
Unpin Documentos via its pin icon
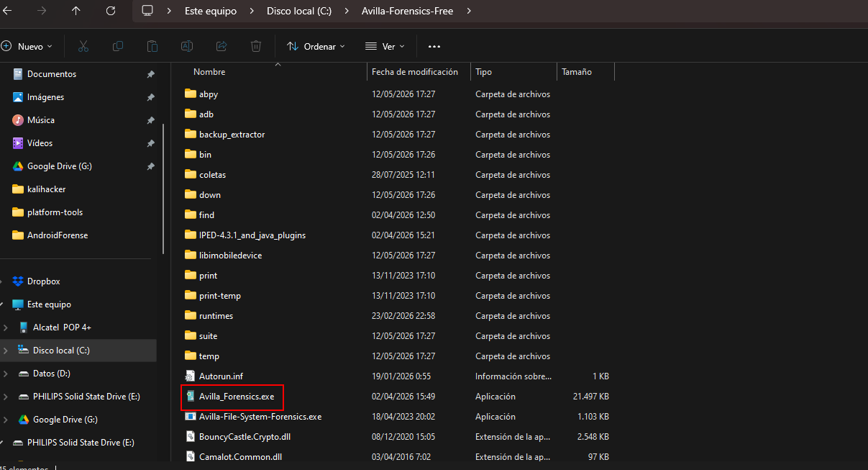point(150,74)
